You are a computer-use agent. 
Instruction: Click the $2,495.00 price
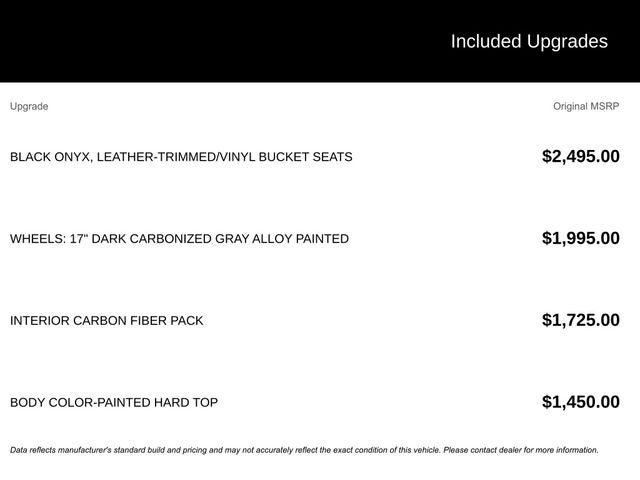580,156
